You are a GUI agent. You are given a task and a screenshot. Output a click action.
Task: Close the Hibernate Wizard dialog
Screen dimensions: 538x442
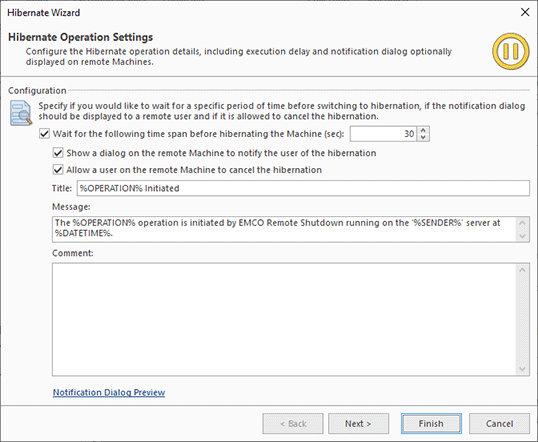[525, 12]
